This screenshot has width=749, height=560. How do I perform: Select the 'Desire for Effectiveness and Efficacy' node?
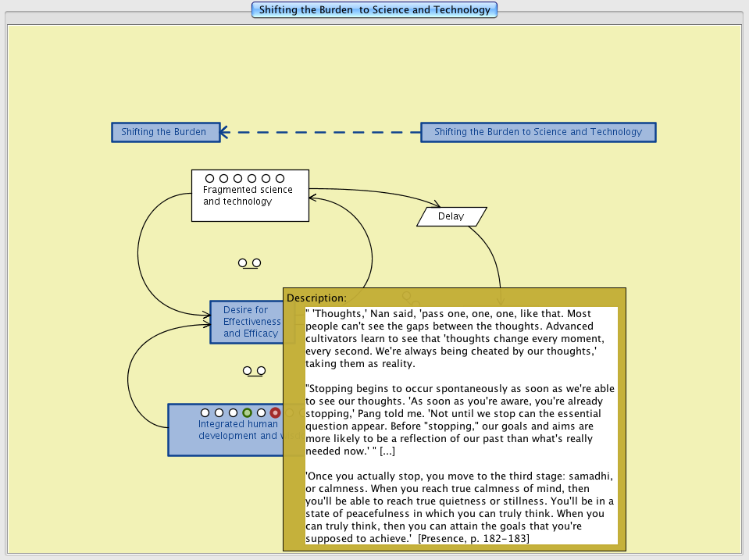pos(245,322)
